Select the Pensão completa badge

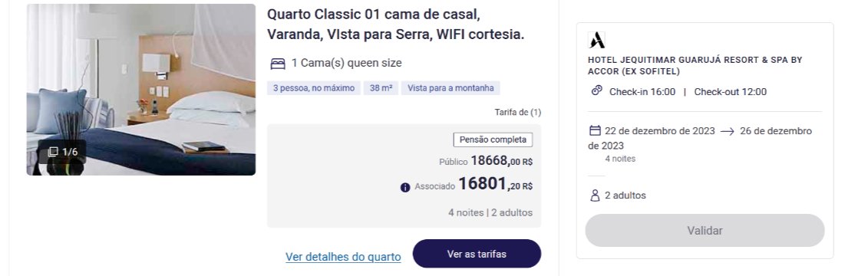pyautogui.click(x=493, y=140)
